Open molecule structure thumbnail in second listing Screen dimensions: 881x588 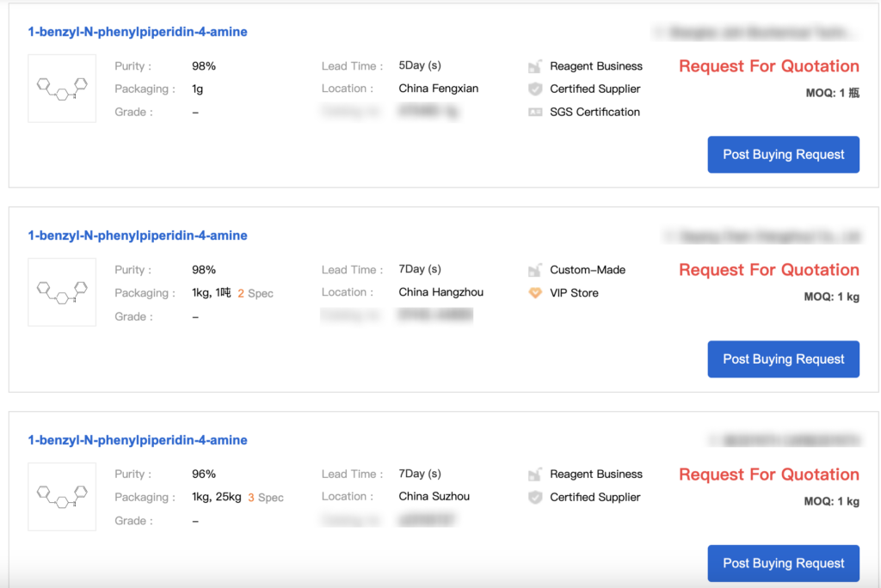click(x=62, y=292)
